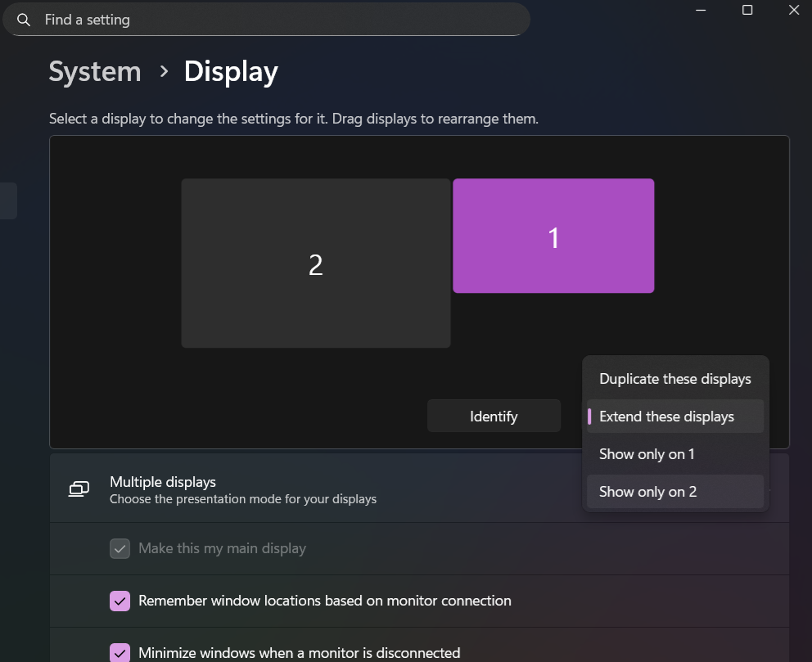
Task: Select Show only on 2
Action: (x=674, y=492)
